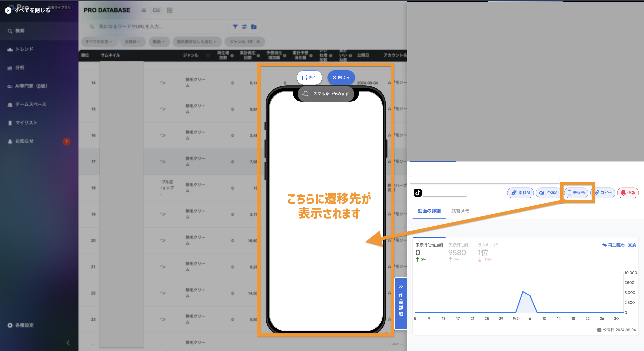Image resolution: width=644 pixels, height=351 pixels.
Task: Remove the ジャンル: 1件 filter chip
Action: coord(258,41)
